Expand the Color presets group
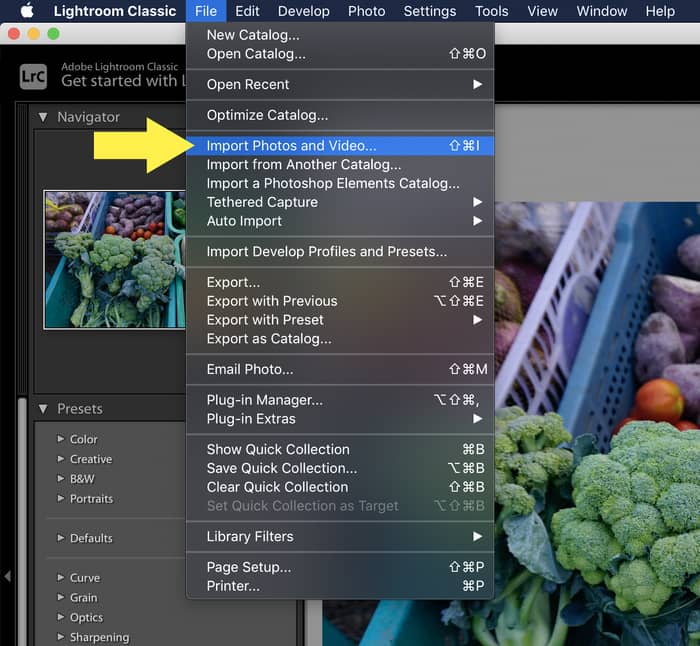The image size is (700, 646). point(61,439)
